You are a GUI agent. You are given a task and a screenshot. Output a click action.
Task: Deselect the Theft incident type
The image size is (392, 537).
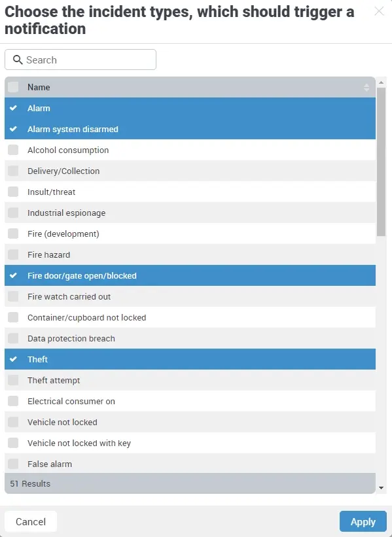(13, 359)
